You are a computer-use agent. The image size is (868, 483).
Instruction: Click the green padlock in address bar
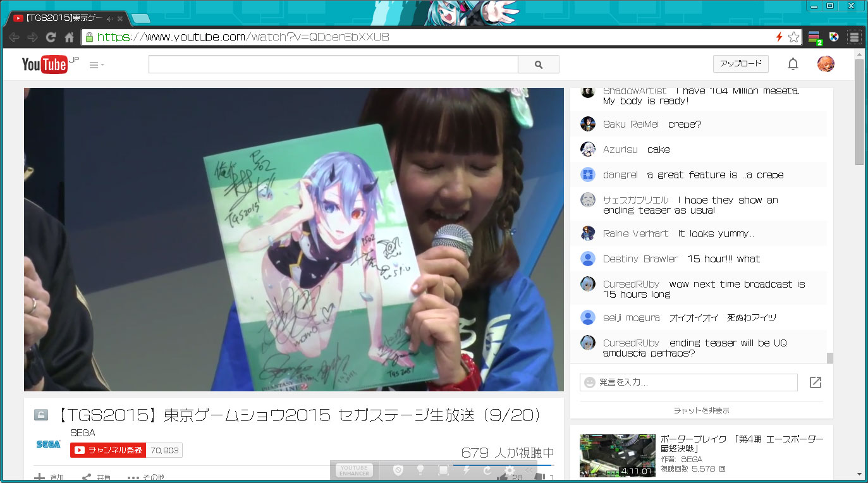tap(90, 37)
